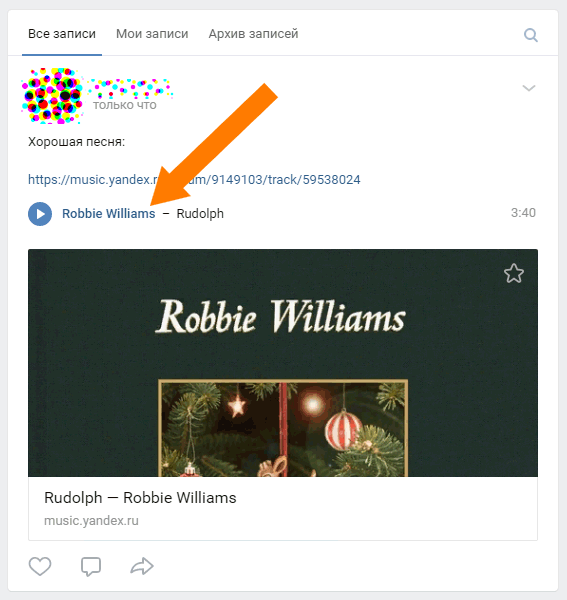The width and height of the screenshot is (567, 600).
Task: Open the Rudolph — Robbie Williams link title
Action: click(140, 498)
